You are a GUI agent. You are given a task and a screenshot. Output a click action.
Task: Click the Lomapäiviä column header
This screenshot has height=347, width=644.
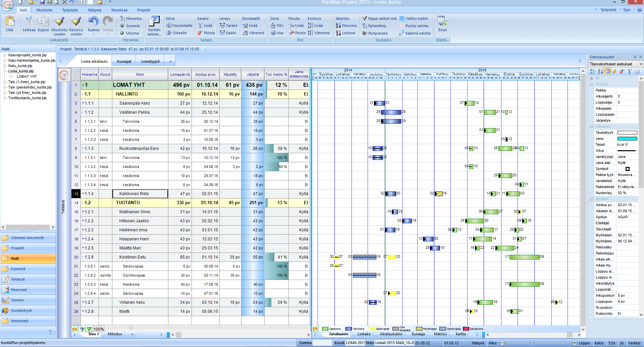coord(180,74)
